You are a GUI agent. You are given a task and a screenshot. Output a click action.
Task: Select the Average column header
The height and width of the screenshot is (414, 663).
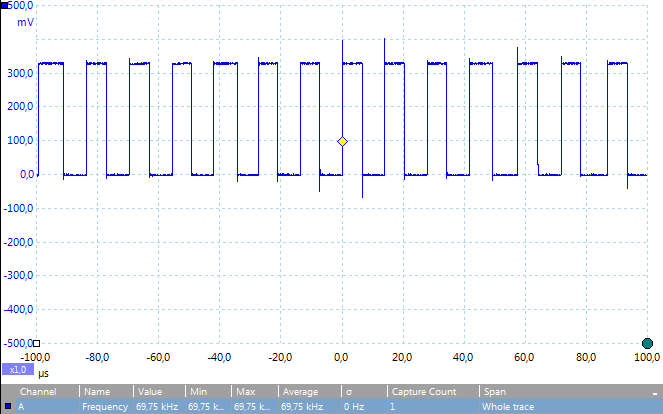(x=300, y=392)
